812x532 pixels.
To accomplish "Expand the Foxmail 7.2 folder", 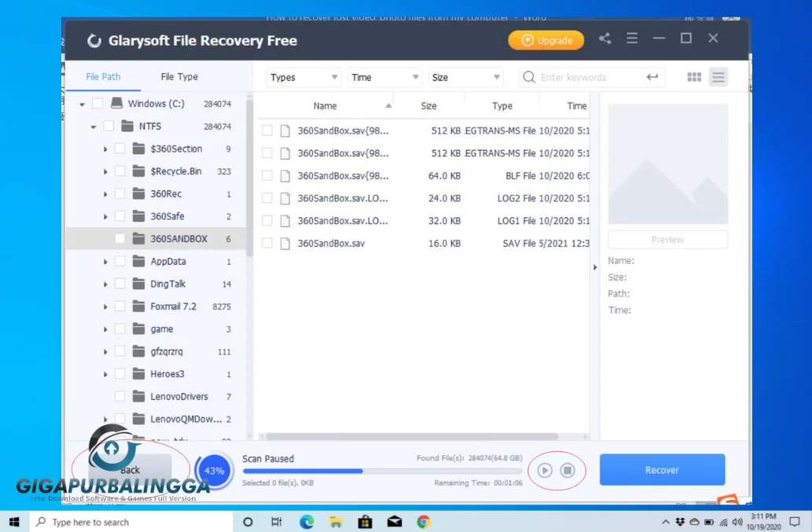I will [x=105, y=306].
